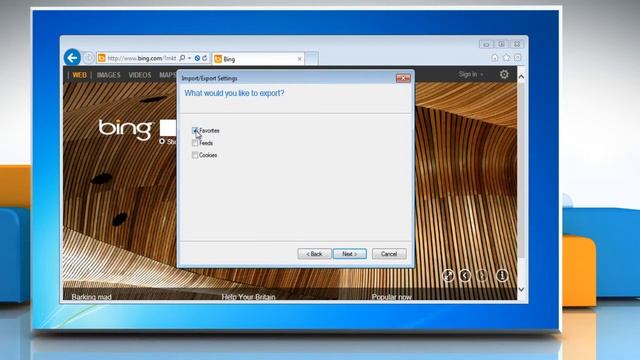Click scrollbar up arrow in browser

coord(521,77)
